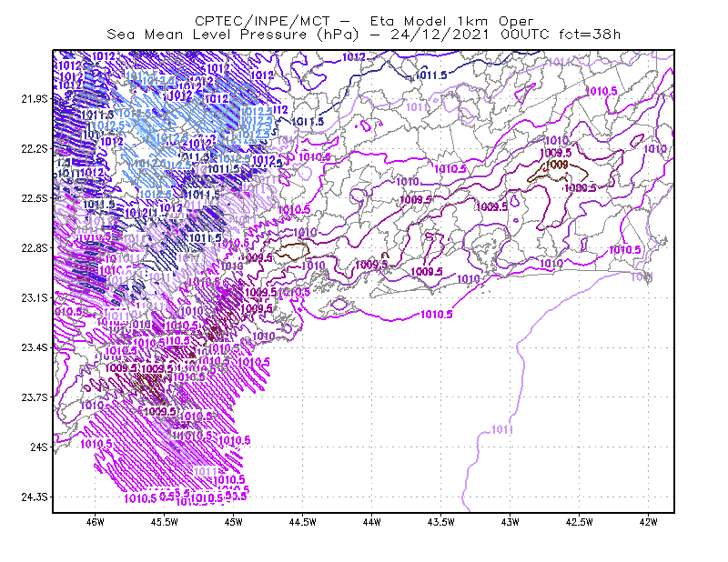Select the 24.3S latitude axis label
This screenshot has height=562, width=728.
(35, 497)
